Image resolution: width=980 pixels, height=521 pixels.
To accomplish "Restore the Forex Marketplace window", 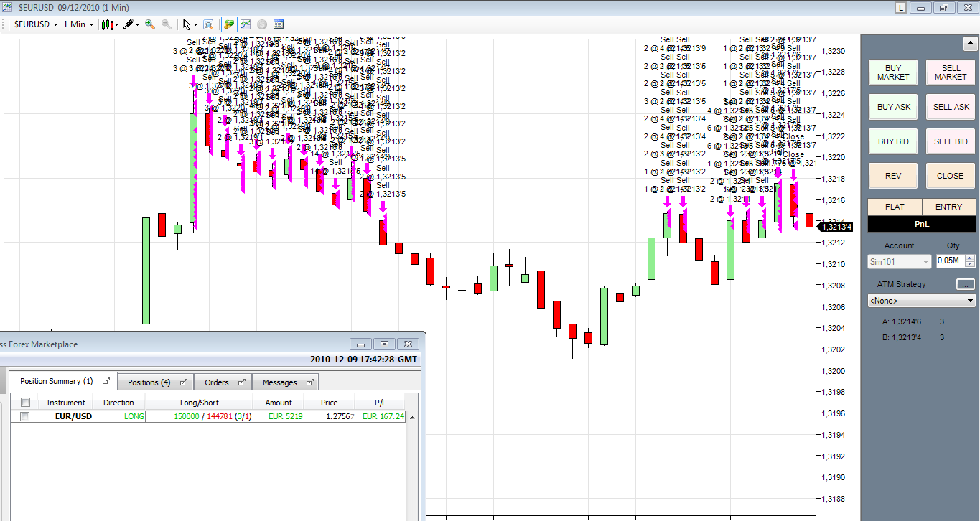I will [x=384, y=344].
